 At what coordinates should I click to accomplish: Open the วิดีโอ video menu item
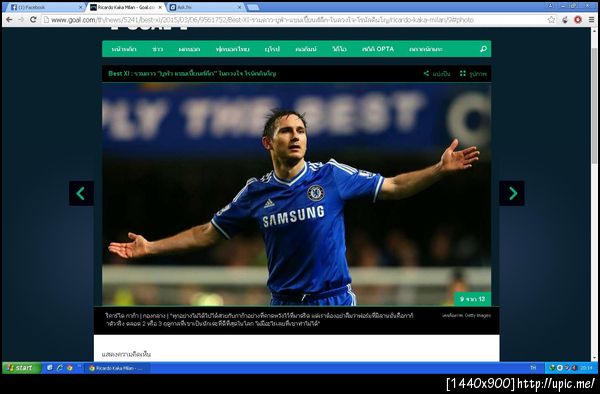tap(339, 49)
